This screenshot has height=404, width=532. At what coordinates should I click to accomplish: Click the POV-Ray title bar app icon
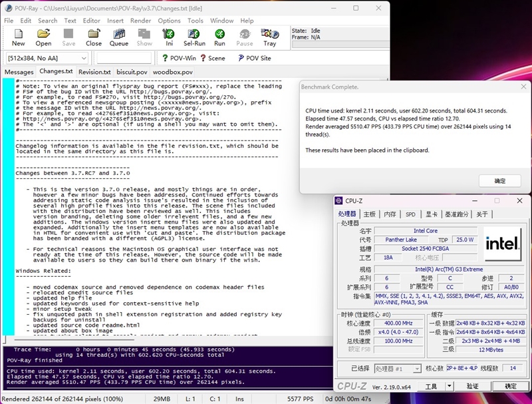(9, 8)
